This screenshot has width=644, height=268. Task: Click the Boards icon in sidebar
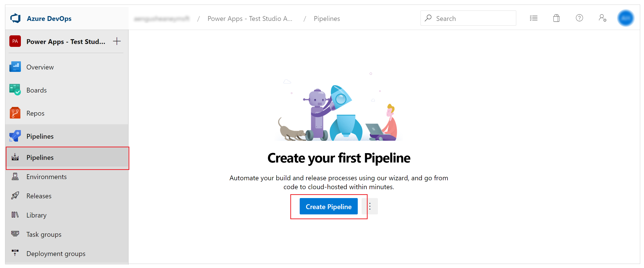(x=14, y=90)
